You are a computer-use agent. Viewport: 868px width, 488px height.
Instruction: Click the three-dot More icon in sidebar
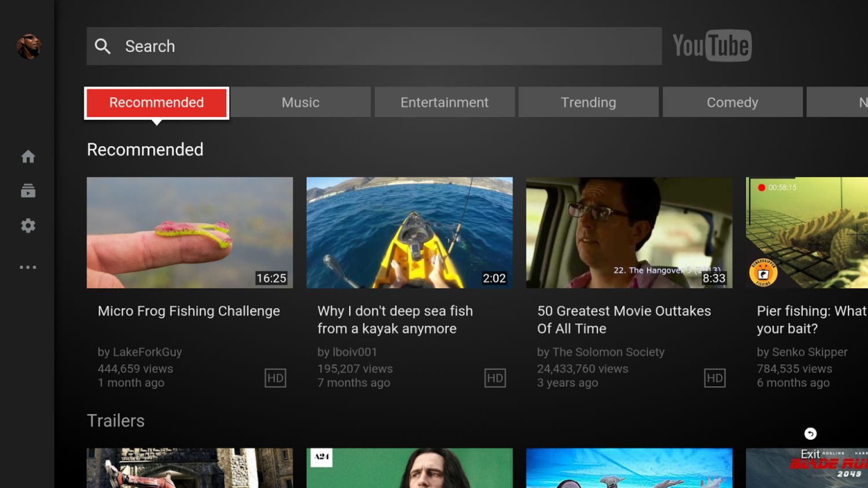[27, 266]
